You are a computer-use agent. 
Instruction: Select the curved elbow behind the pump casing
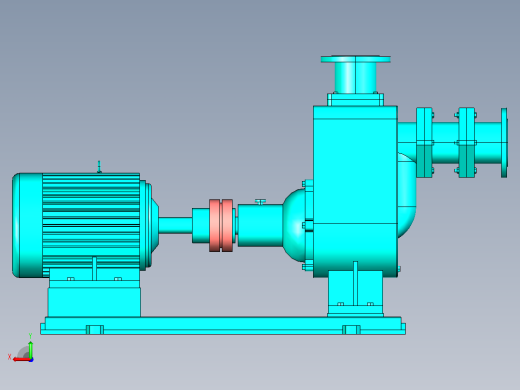pos(407,195)
